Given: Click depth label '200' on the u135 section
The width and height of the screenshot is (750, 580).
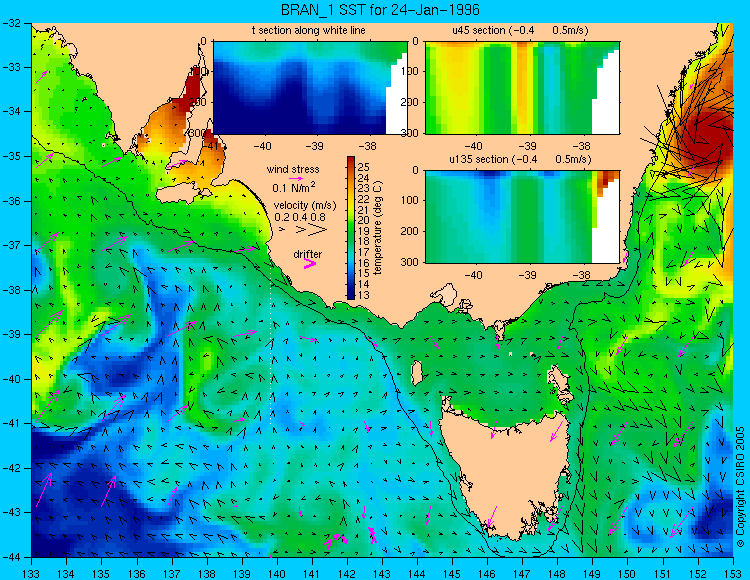Looking at the screenshot, I should (x=410, y=231).
